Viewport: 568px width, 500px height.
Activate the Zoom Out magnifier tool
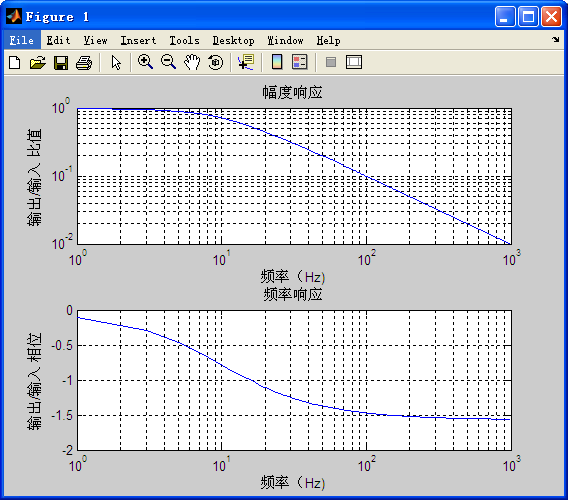coord(168,62)
